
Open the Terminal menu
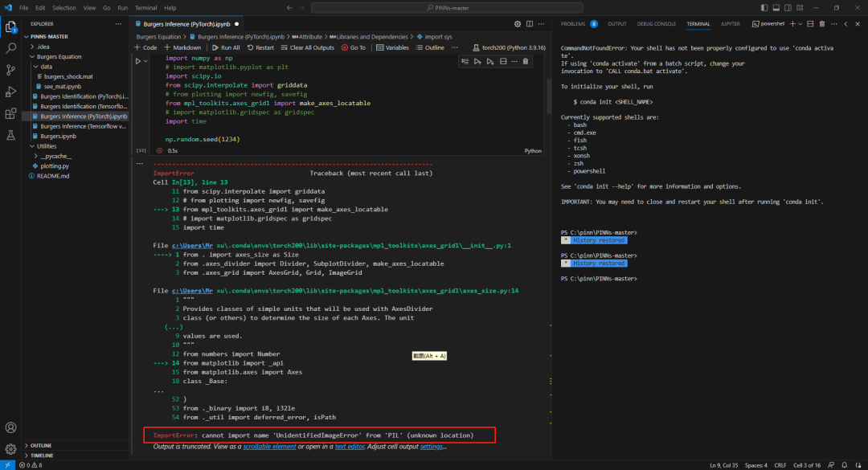(145, 8)
